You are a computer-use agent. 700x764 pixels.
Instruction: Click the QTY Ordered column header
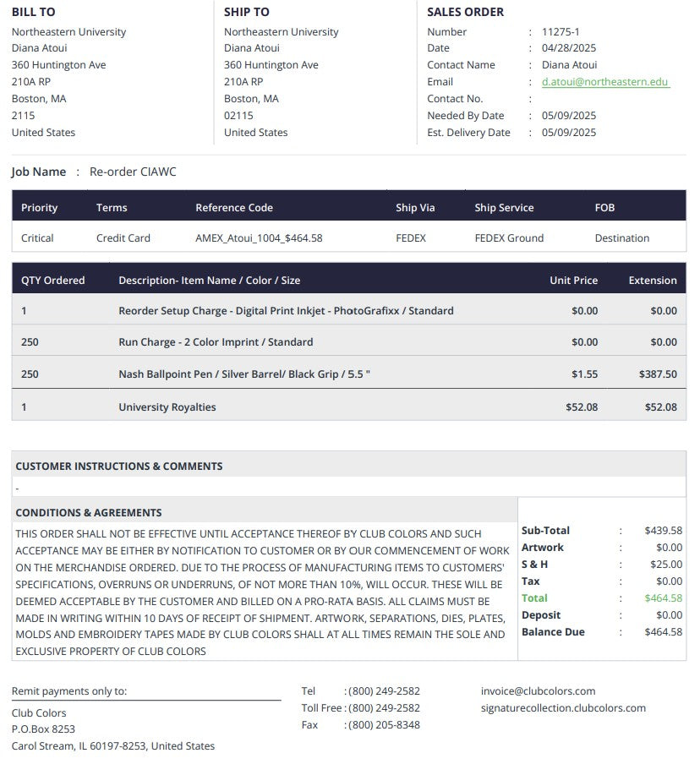[52, 281]
